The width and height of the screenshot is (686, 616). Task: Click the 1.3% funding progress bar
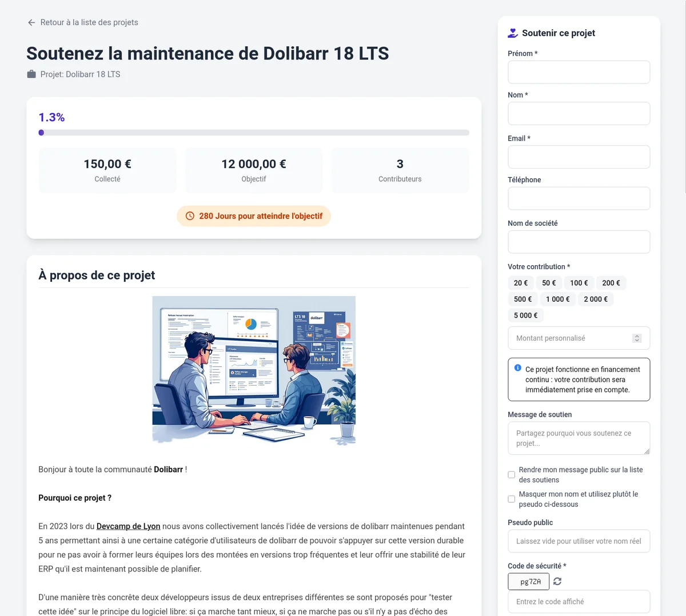[x=254, y=133]
